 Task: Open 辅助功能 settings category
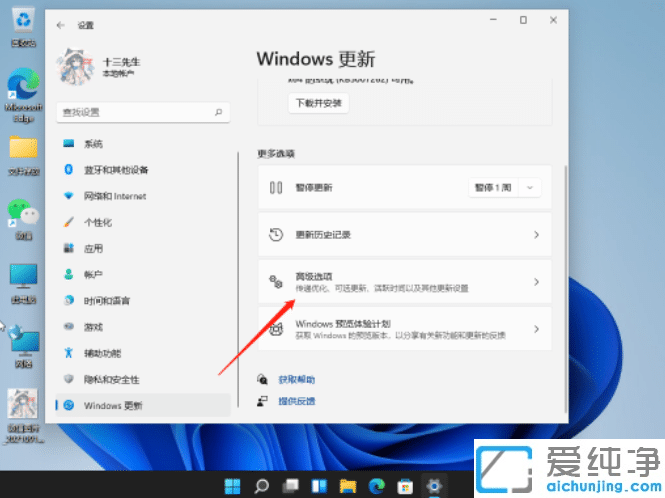[x=143, y=353]
